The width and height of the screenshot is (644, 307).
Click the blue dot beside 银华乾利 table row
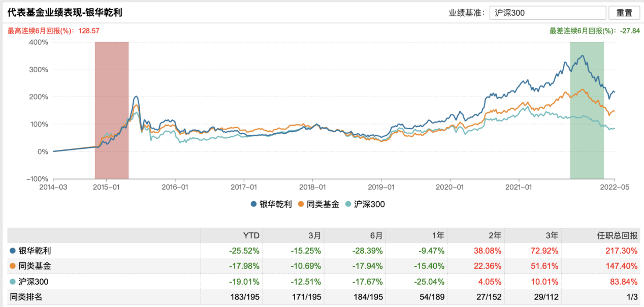12,251
